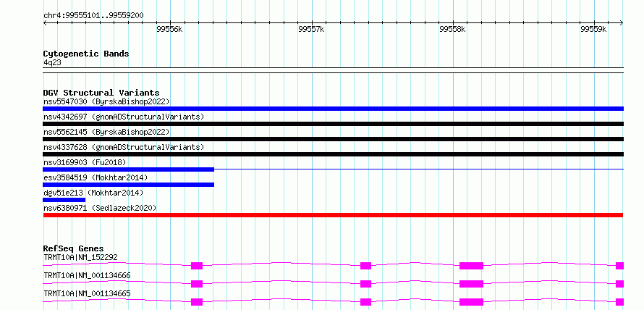
Task: Open variant label nsv6380971 (Sedlazeck2020)
Action: 100,208
